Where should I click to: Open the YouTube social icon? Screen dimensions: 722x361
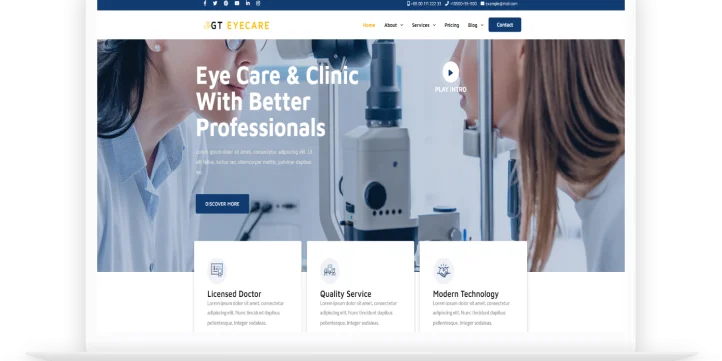pos(237,3)
